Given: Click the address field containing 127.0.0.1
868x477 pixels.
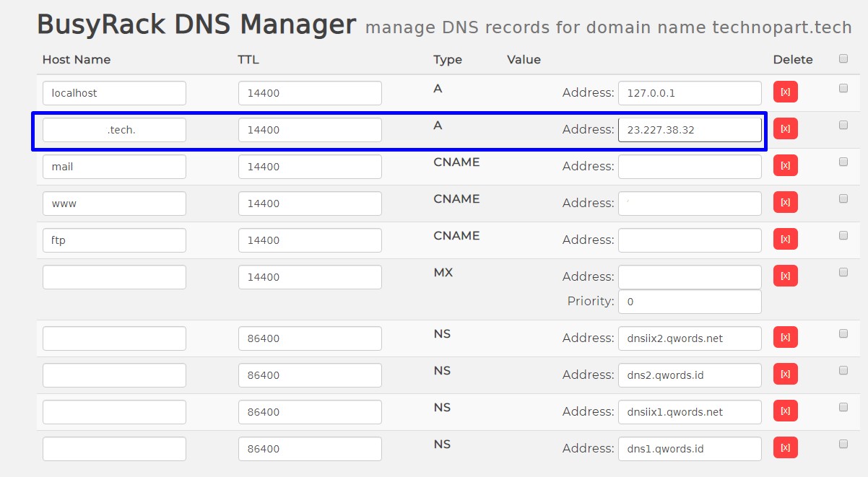Looking at the screenshot, I should point(689,93).
